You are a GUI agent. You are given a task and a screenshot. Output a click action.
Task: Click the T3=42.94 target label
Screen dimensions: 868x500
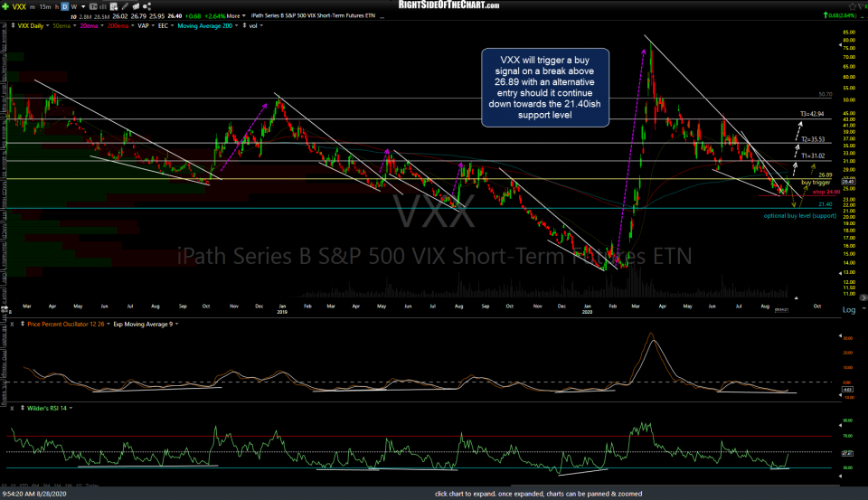pyautogui.click(x=812, y=114)
